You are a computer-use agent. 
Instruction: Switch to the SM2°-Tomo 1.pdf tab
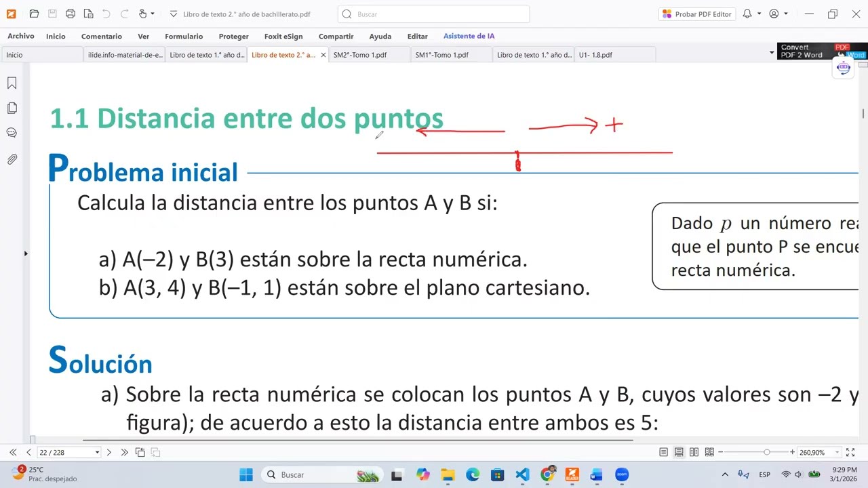(x=370, y=55)
